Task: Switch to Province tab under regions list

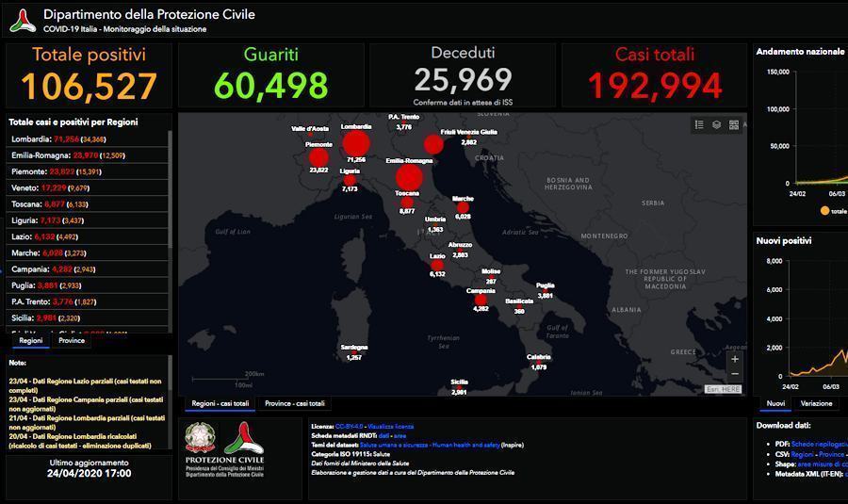Action: point(72,341)
